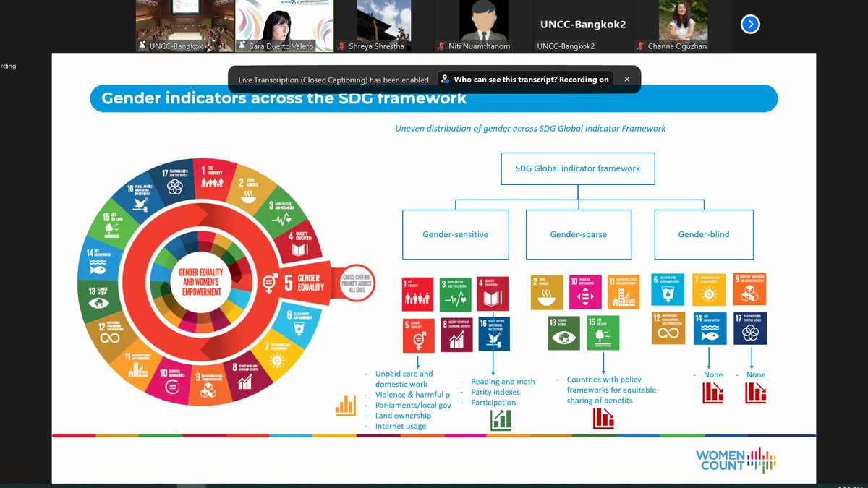Select Niti Nuamthanom avatar thumbnail
Image resolution: width=868 pixels, height=488 pixels.
(484, 25)
